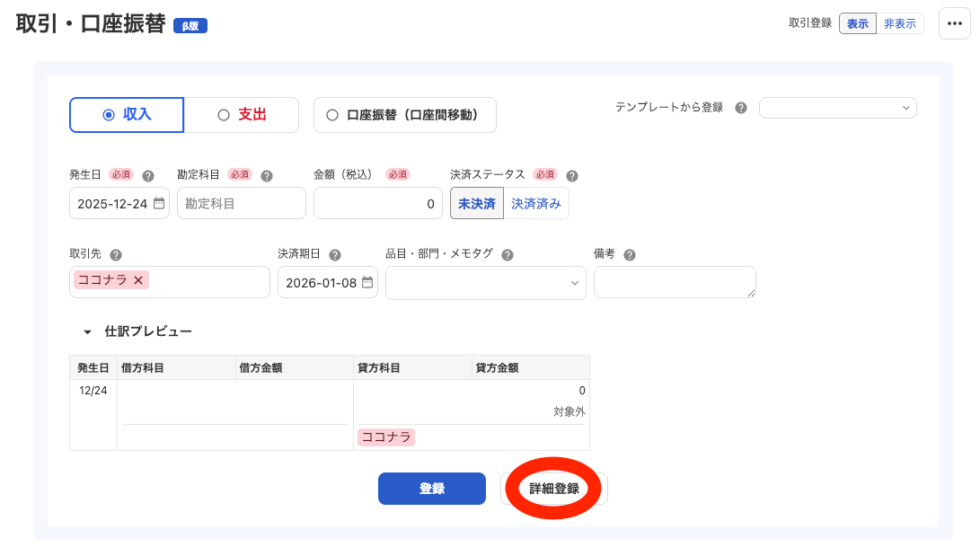
Task: Switch 取引登録 to 非表示
Action: (x=901, y=22)
